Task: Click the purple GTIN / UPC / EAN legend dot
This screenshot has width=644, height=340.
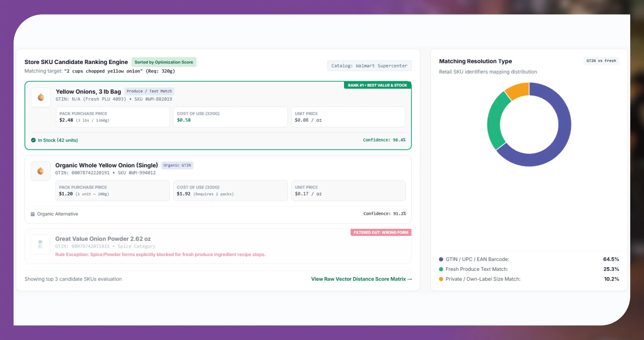Action: (441, 259)
